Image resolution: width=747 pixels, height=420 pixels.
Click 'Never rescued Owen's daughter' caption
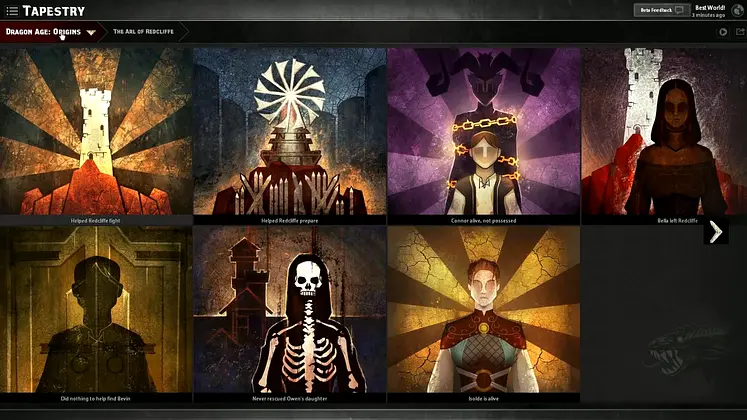click(x=290, y=399)
